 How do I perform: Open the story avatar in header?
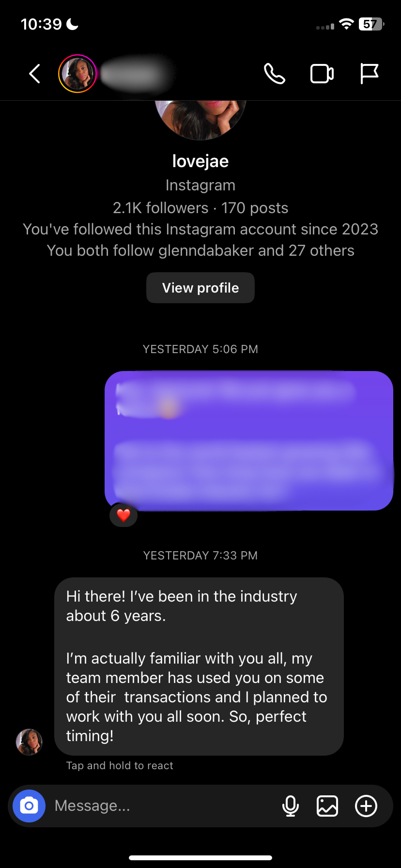tap(77, 74)
